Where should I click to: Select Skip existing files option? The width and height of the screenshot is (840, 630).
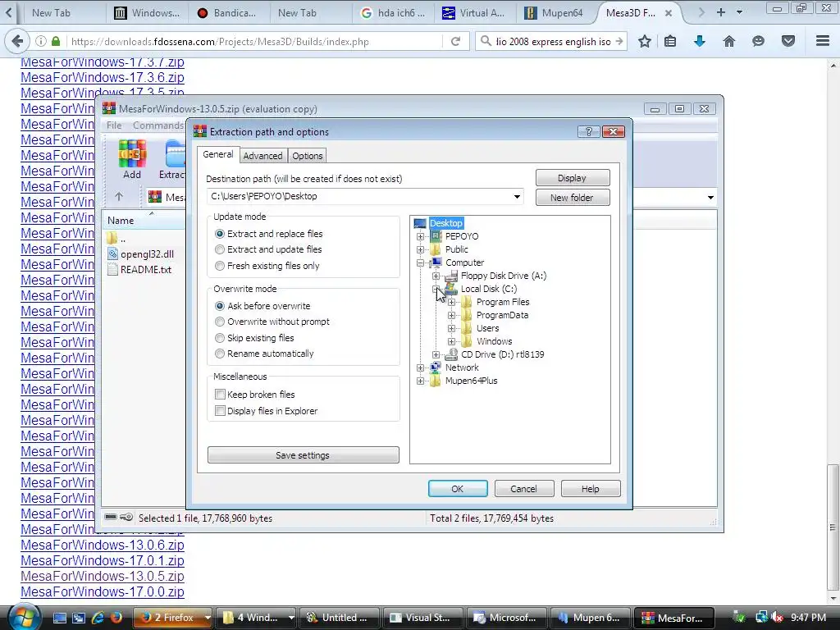pos(220,338)
